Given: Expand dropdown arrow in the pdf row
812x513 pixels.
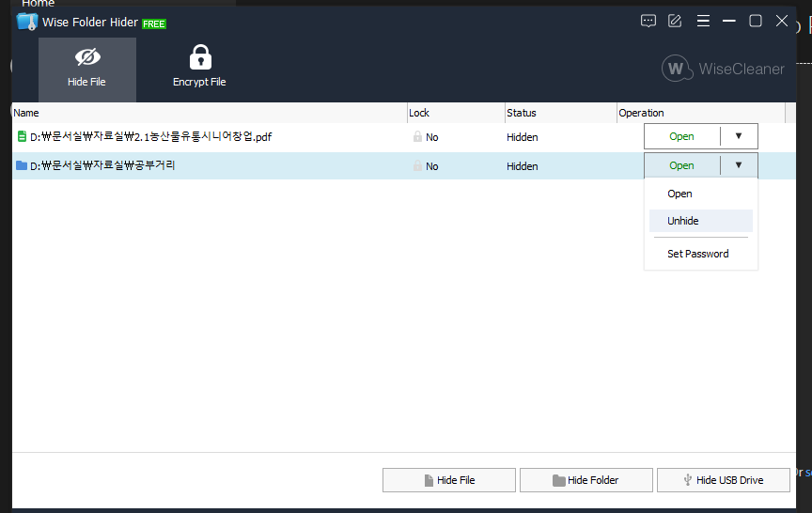Looking at the screenshot, I should click(x=739, y=136).
